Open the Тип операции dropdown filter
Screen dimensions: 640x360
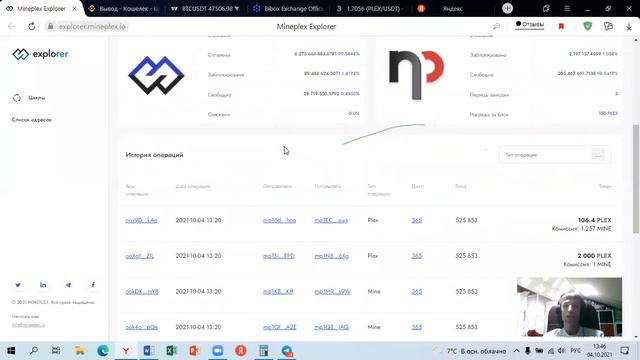click(555, 155)
